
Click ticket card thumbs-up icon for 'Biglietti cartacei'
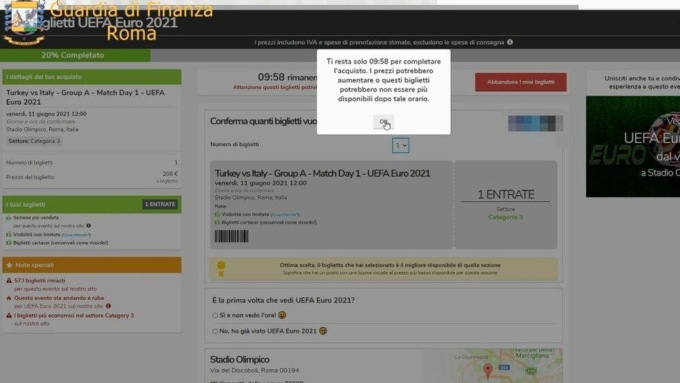coord(217,222)
